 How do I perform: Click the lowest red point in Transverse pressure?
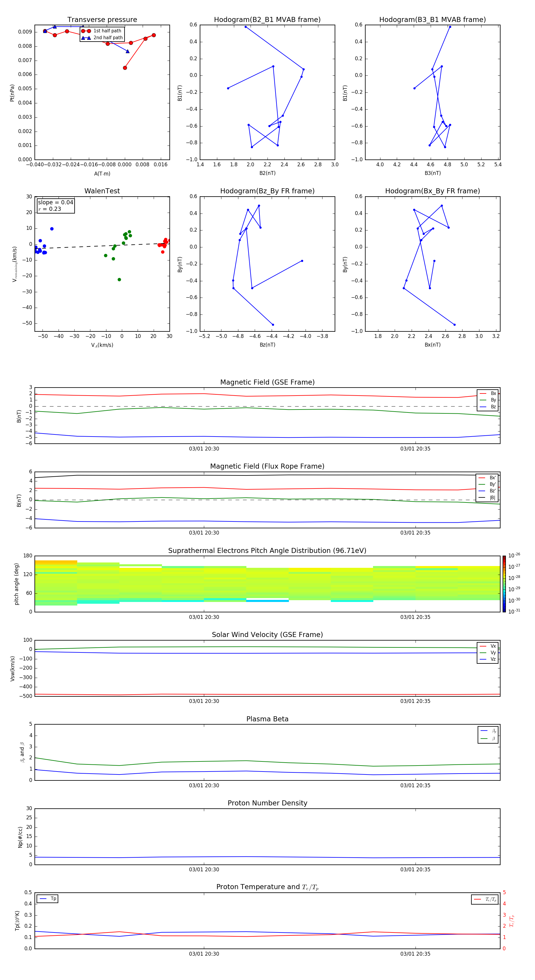click(x=125, y=68)
